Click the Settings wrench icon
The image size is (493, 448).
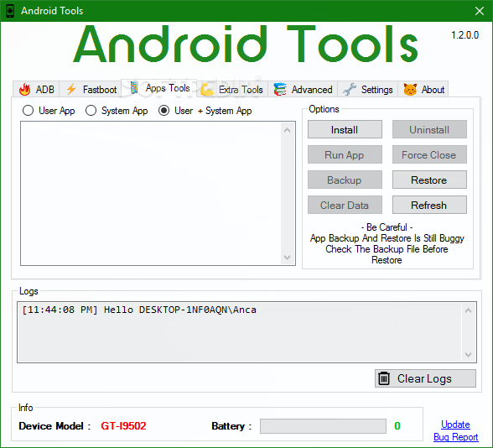coord(350,89)
